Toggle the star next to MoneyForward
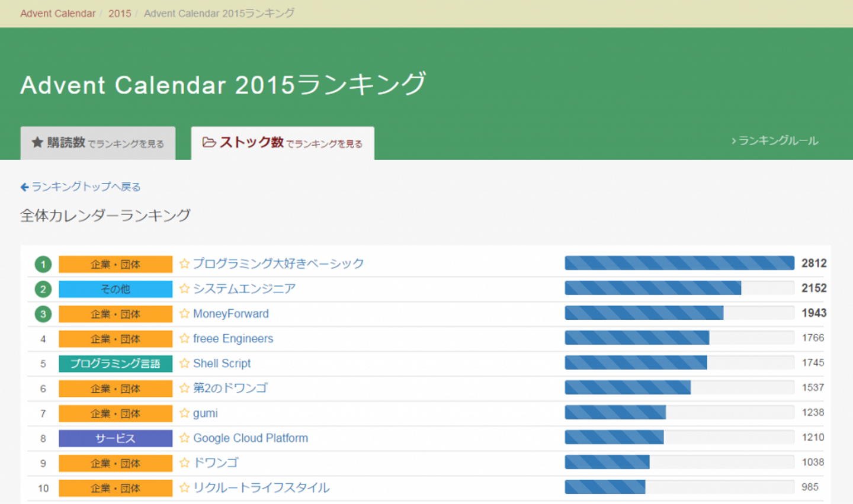Viewport: 853px width, 504px height. pos(184,313)
